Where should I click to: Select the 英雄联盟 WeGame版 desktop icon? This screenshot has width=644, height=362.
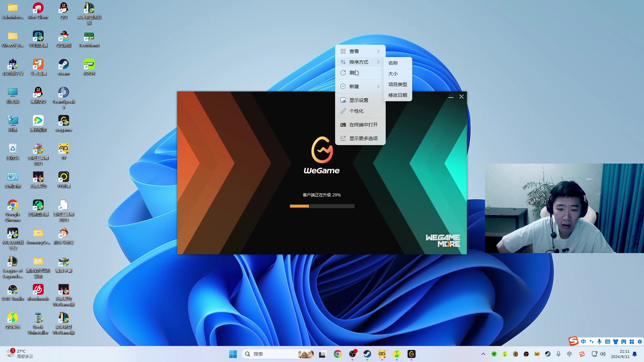coord(63,323)
